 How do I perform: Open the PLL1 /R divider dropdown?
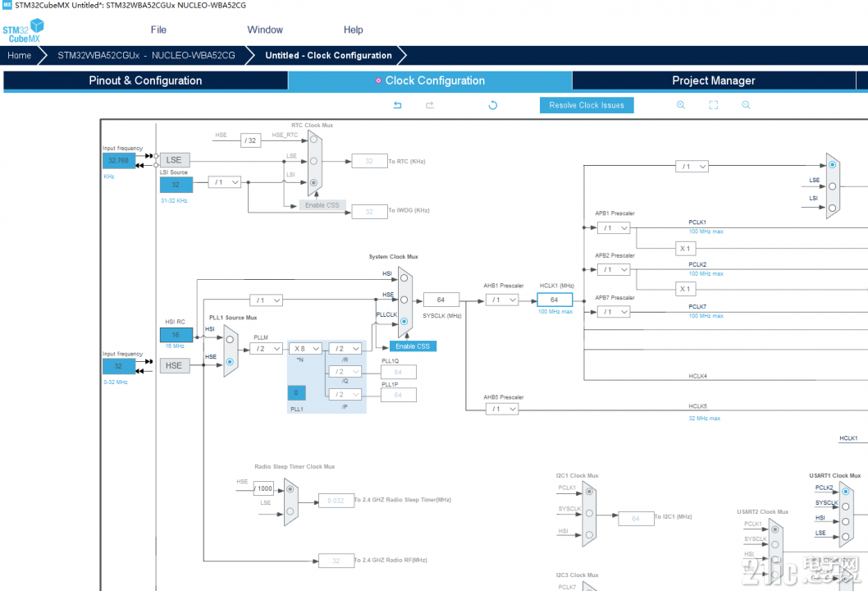coord(345,348)
